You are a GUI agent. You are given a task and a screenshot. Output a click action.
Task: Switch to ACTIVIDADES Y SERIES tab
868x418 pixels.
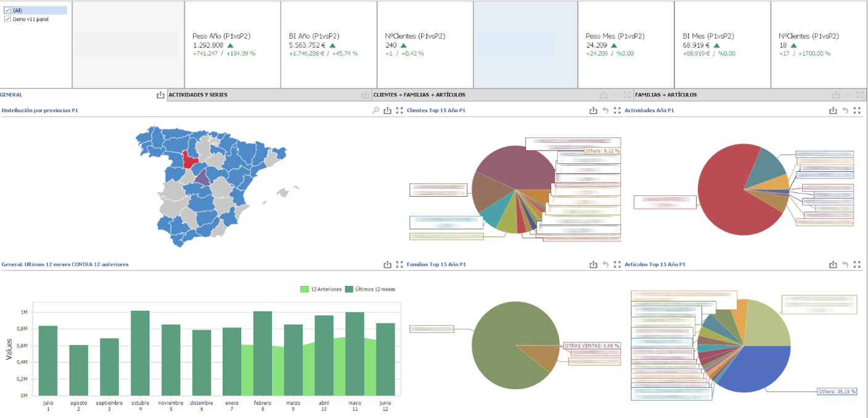coord(198,95)
